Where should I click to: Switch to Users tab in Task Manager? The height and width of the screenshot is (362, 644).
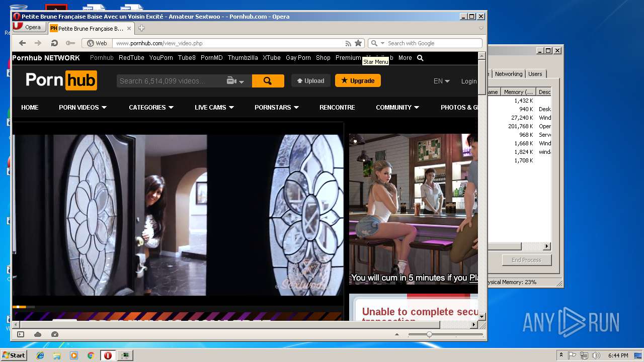[535, 74]
